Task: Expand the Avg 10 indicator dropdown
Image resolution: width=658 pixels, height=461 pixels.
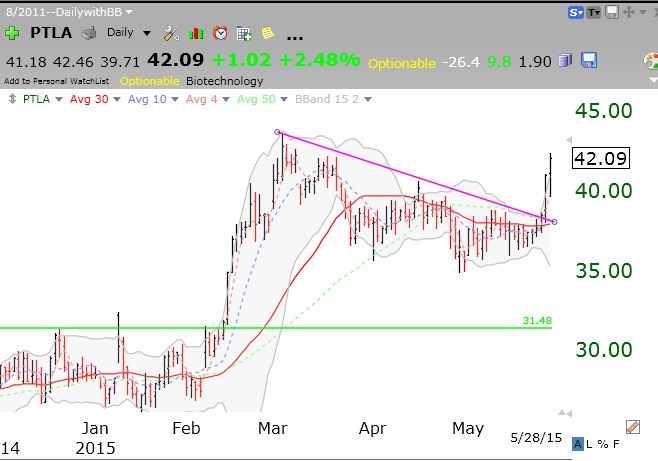Action: (x=175, y=99)
